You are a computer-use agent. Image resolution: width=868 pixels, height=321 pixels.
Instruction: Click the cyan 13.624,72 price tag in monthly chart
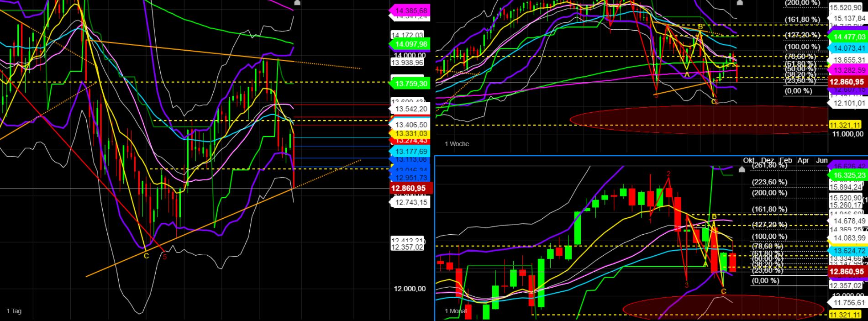(x=848, y=251)
